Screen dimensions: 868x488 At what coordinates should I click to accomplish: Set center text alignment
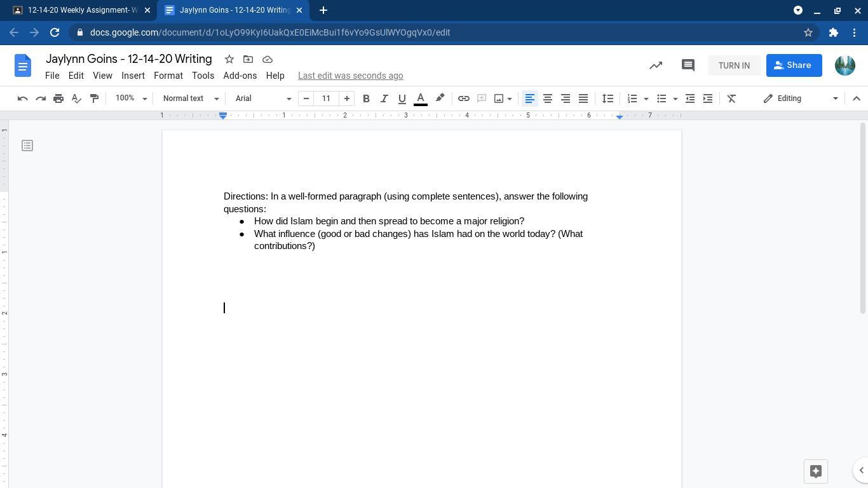click(x=547, y=98)
